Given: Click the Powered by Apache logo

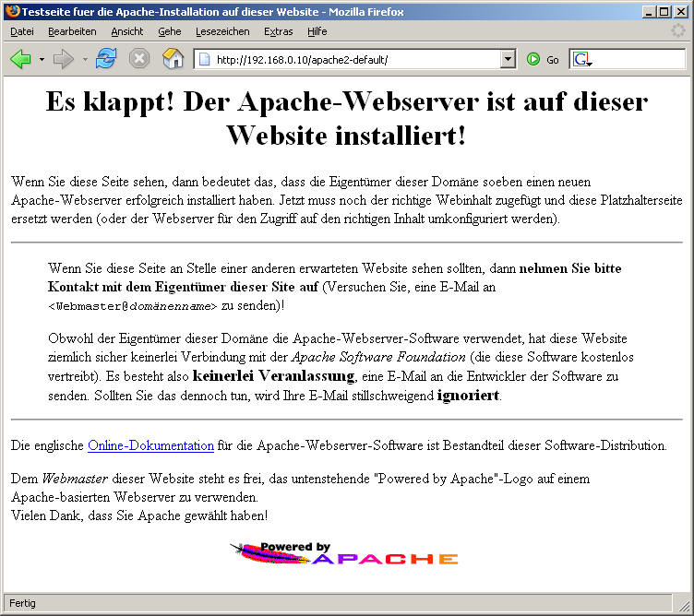Looking at the screenshot, I should coord(344,553).
